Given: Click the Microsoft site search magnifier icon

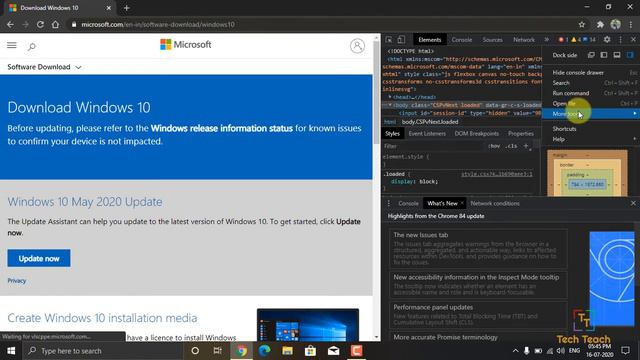Looking at the screenshot, I should 31,47.
